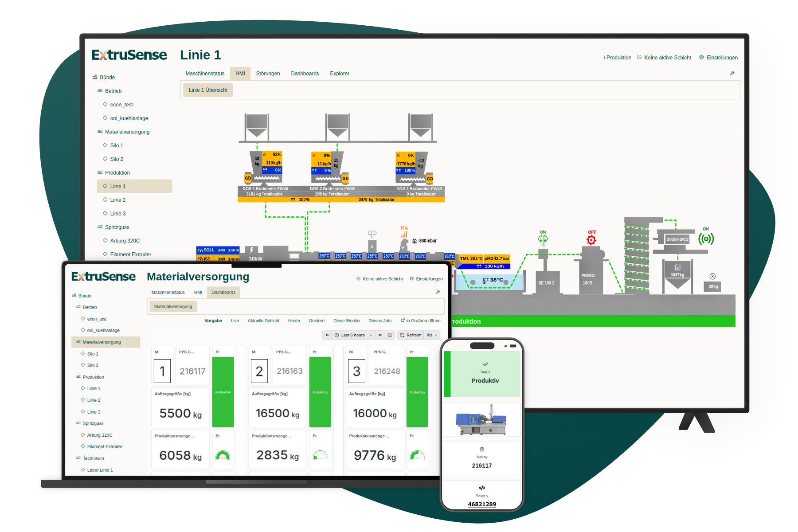Image resolution: width=798 pixels, height=532 pixels.
Task: Select the Live time range tab
Action: point(235,321)
